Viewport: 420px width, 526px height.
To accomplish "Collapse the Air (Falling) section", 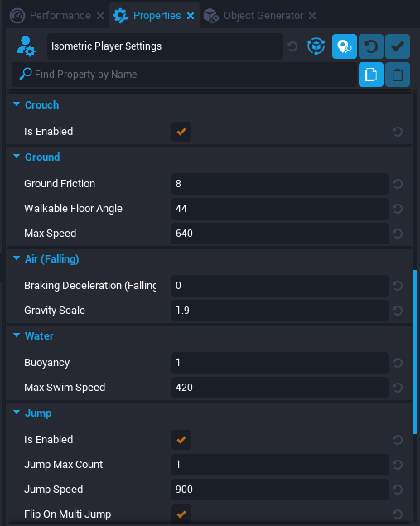I will [17, 258].
